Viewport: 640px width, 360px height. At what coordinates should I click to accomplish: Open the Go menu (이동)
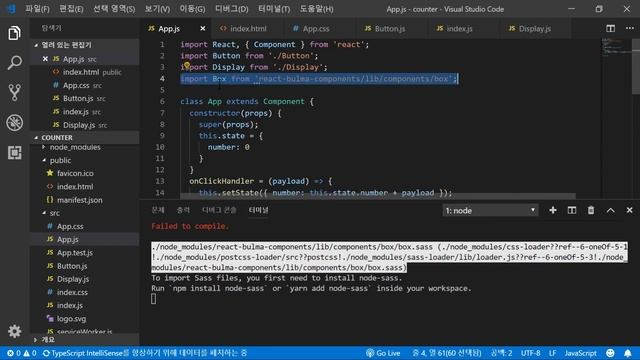(192, 9)
